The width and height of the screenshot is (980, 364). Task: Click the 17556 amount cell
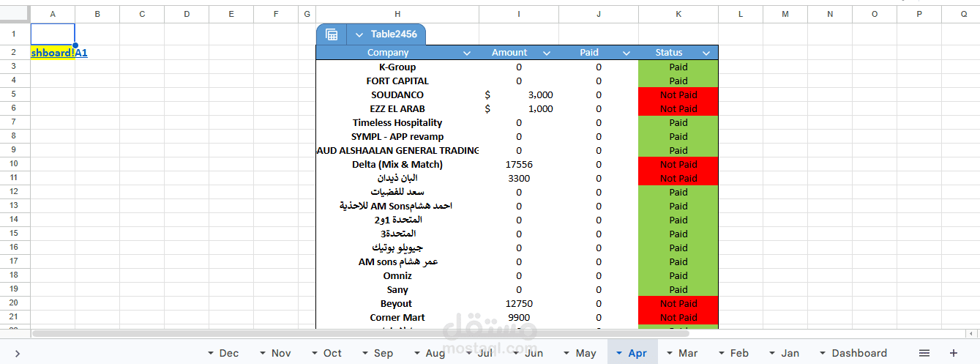click(x=519, y=164)
